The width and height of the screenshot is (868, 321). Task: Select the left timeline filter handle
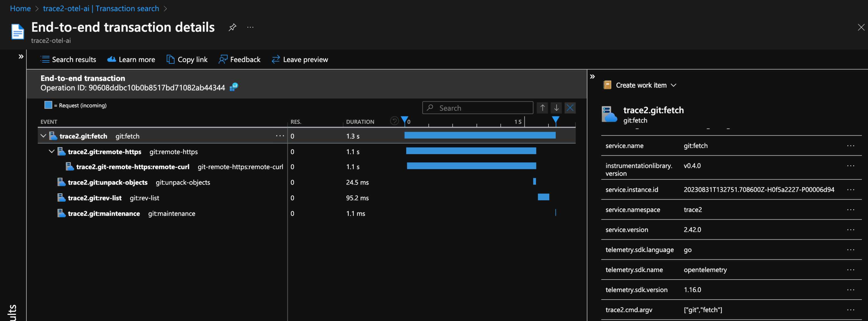404,120
